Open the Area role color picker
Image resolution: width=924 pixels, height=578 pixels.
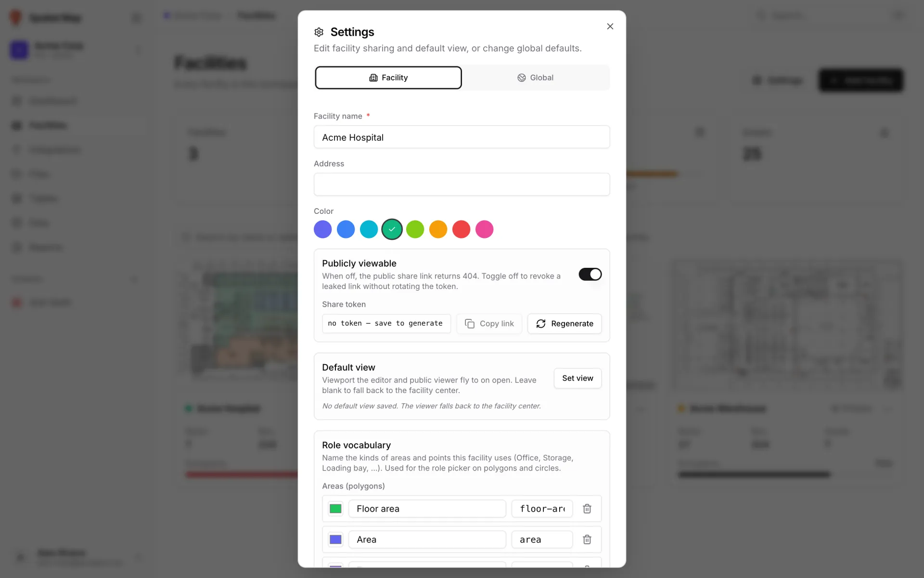335,539
